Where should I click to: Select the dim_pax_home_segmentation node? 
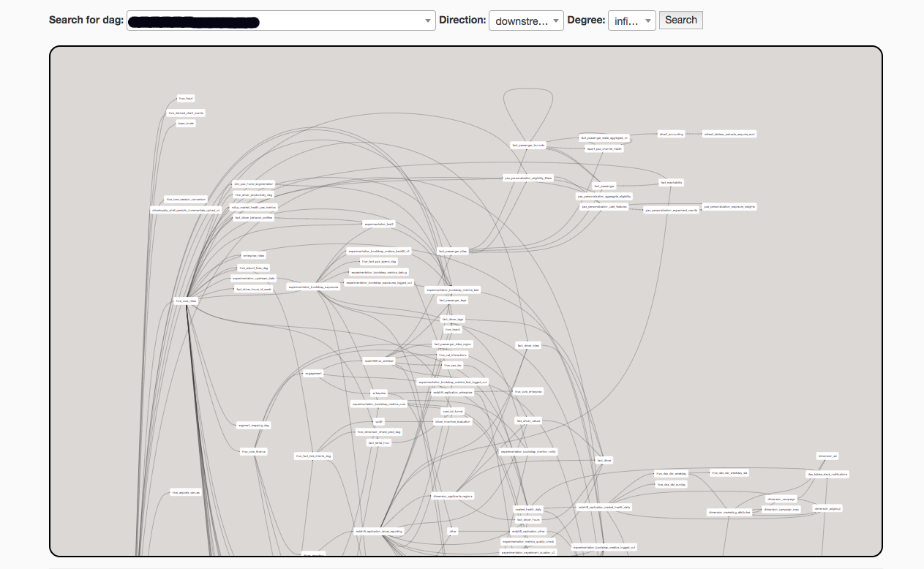(x=253, y=184)
